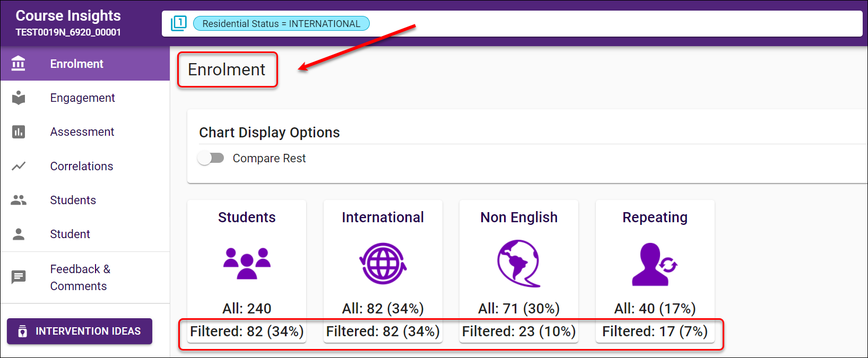Enable the Compare Rest toggle
The image size is (868, 358).
coord(211,158)
